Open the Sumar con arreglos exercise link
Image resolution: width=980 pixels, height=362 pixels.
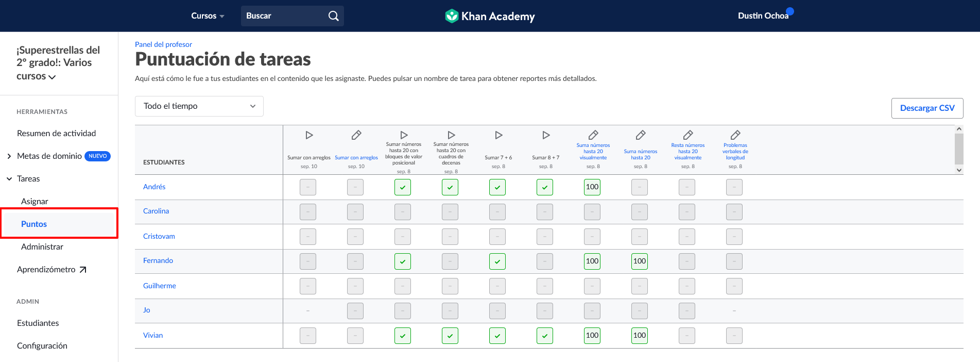[356, 158]
